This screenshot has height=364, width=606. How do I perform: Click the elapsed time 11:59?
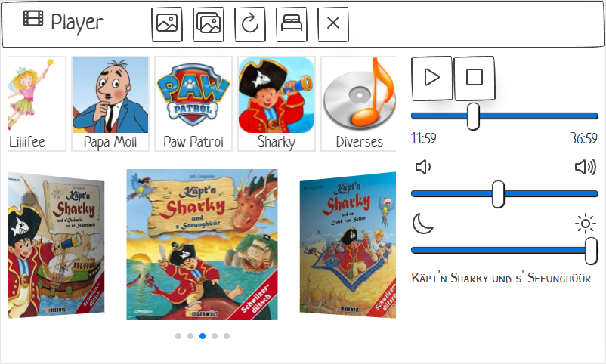(424, 138)
